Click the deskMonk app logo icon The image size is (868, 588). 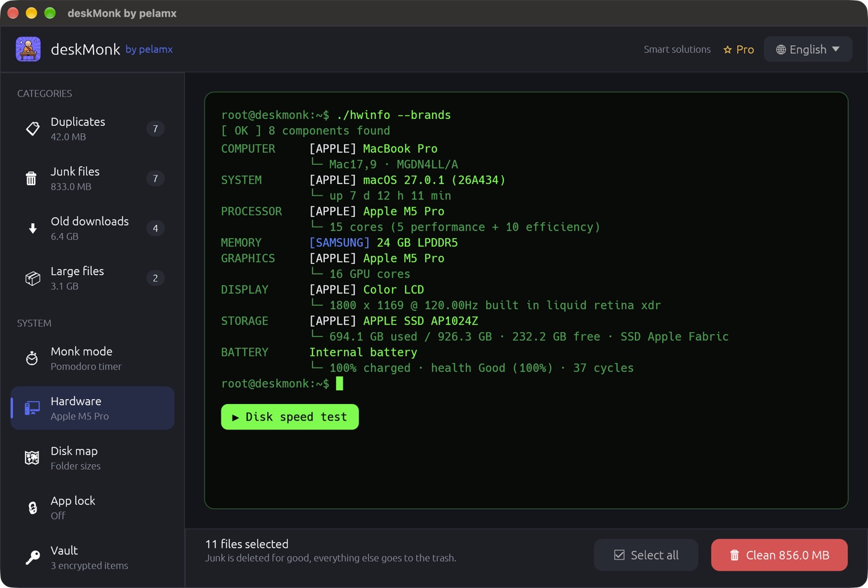click(x=28, y=49)
